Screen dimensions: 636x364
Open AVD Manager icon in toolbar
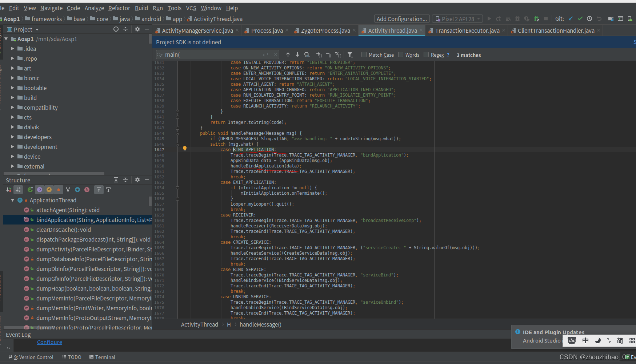[630, 19]
